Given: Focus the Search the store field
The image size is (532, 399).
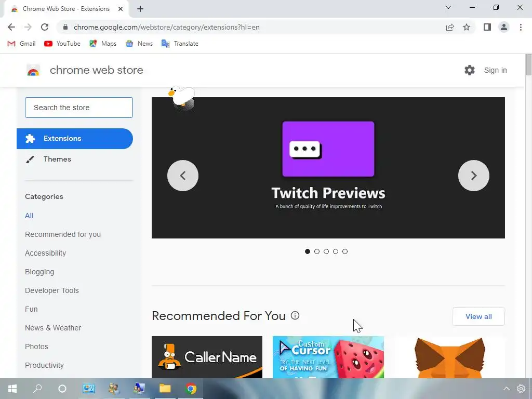Looking at the screenshot, I should click(x=79, y=108).
